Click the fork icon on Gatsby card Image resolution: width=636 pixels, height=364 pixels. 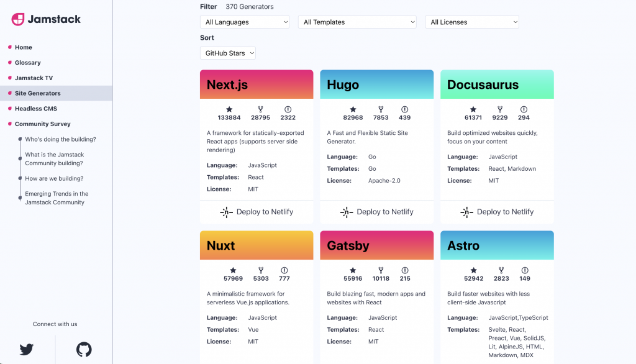[x=381, y=270]
